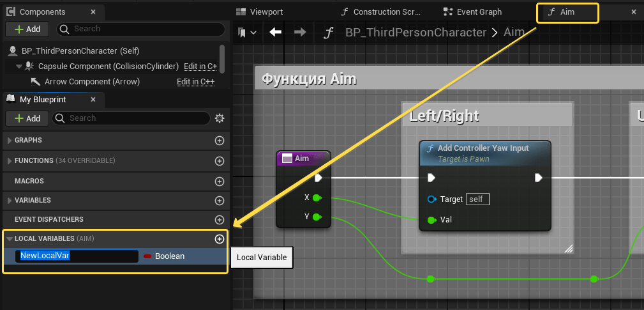The image size is (644, 310).
Task: Click the My Blueprint tab book icon
Action: 11,98
